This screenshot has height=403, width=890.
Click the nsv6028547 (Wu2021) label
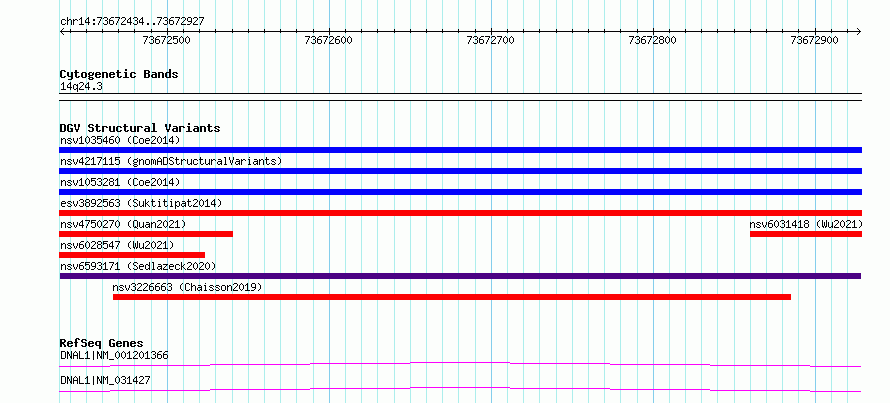tap(117, 245)
